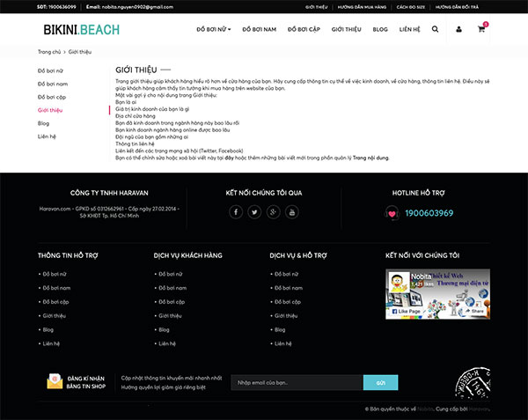Click the BIKINI.BEACH logo

pos(82,30)
